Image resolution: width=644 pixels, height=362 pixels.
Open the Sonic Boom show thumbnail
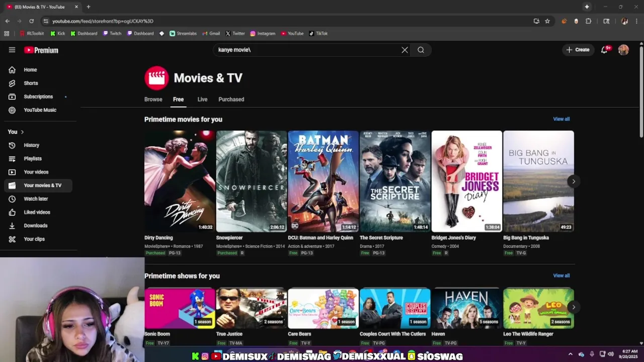[x=180, y=308]
